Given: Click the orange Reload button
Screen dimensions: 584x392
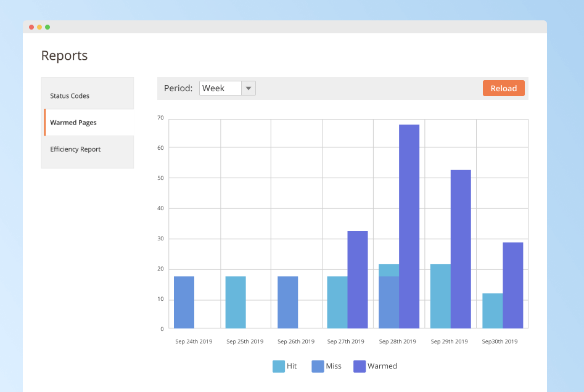Looking at the screenshot, I should (503, 88).
